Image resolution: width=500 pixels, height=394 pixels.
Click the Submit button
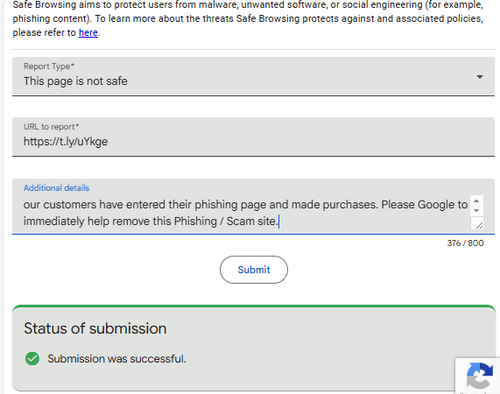(x=254, y=270)
